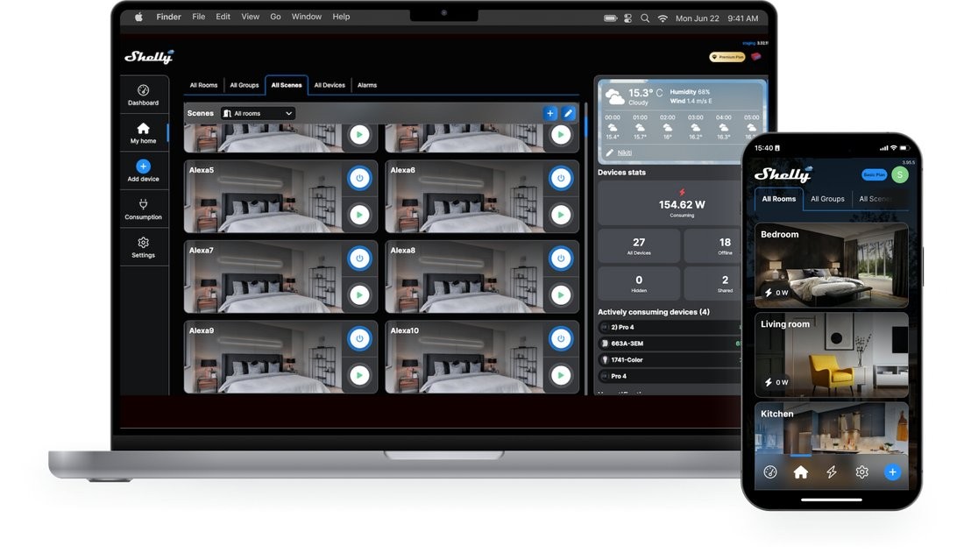This screenshot has width=964, height=560.
Task: Toggle the Alexa10 scene power button
Action: 561,338
